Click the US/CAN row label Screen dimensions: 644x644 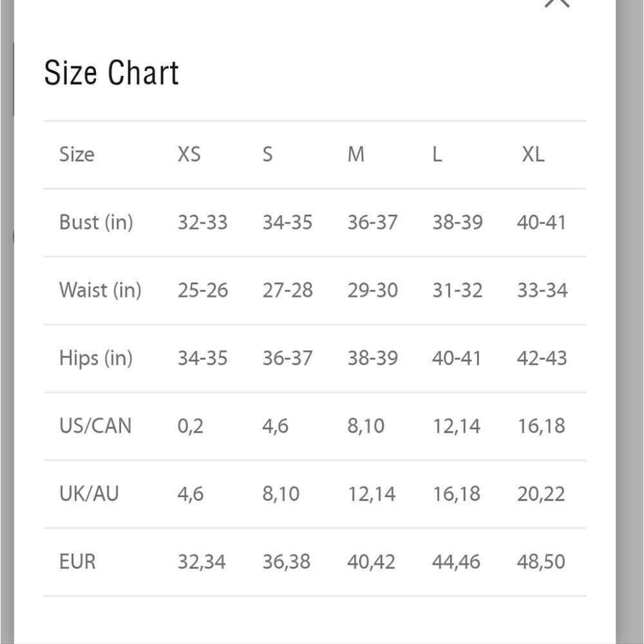click(95, 426)
